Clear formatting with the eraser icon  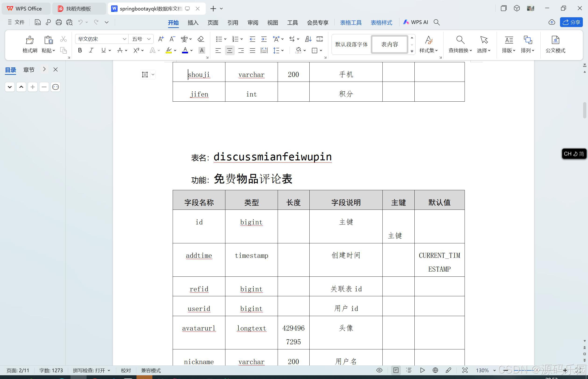[201, 39]
